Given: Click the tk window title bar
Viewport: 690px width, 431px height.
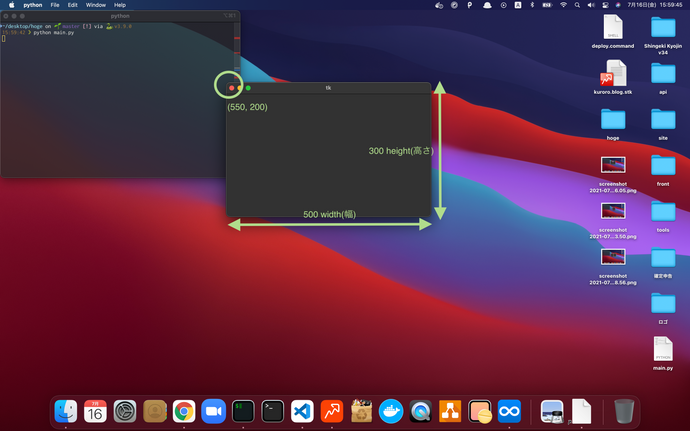Looking at the screenshot, I should (329, 88).
